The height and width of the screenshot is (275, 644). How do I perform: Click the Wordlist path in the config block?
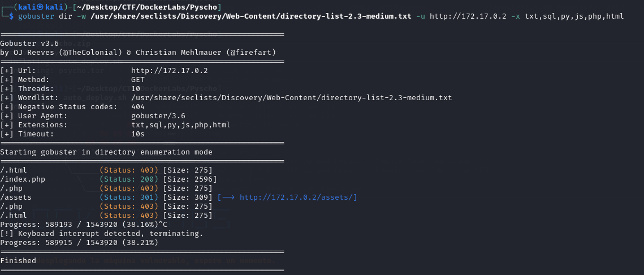click(x=291, y=98)
